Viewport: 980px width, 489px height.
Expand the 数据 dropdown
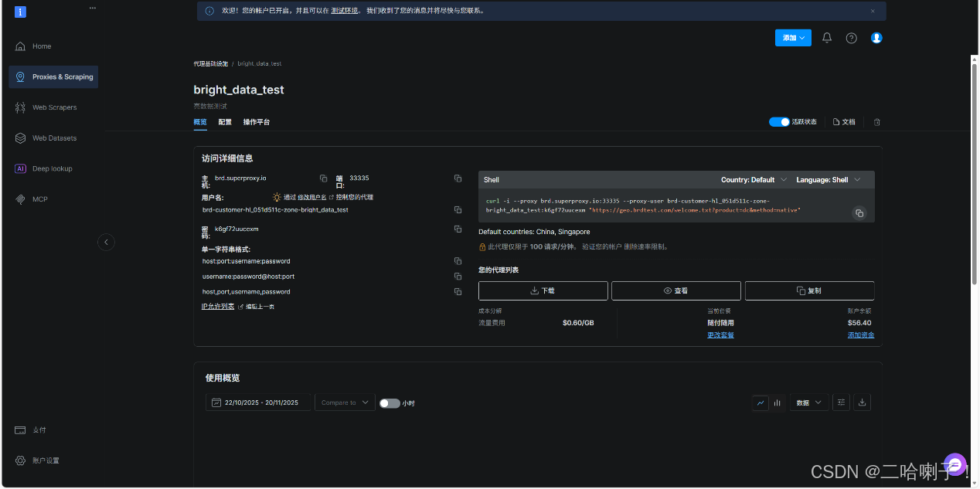808,402
